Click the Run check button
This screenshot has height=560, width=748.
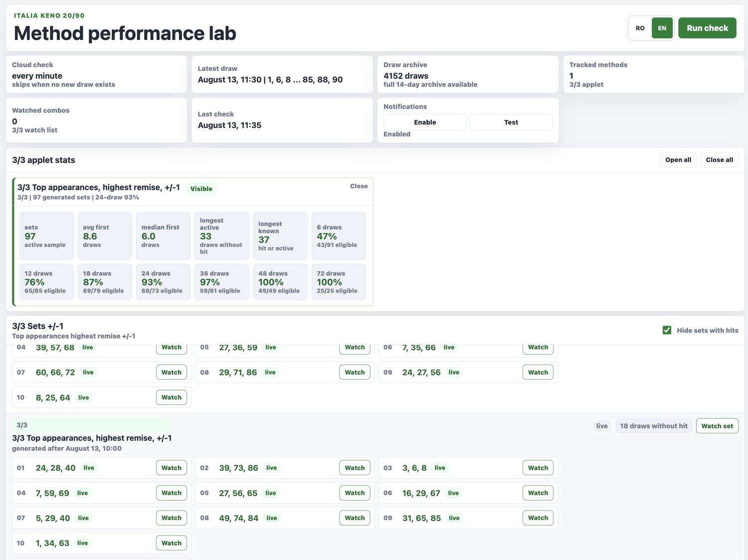707,28
